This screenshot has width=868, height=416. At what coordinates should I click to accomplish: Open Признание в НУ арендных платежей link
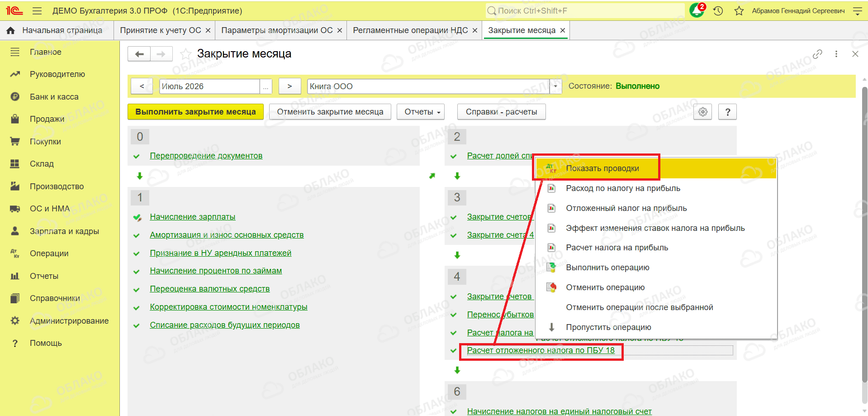pyautogui.click(x=221, y=253)
